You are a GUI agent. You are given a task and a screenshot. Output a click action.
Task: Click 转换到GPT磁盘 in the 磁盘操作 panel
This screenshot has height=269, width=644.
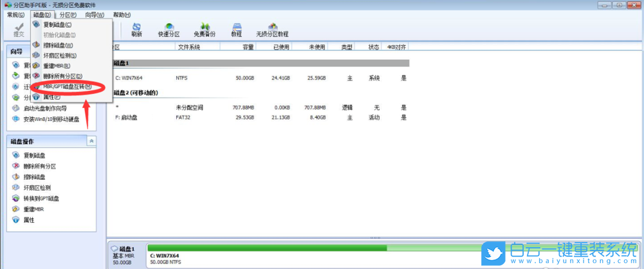(x=41, y=198)
